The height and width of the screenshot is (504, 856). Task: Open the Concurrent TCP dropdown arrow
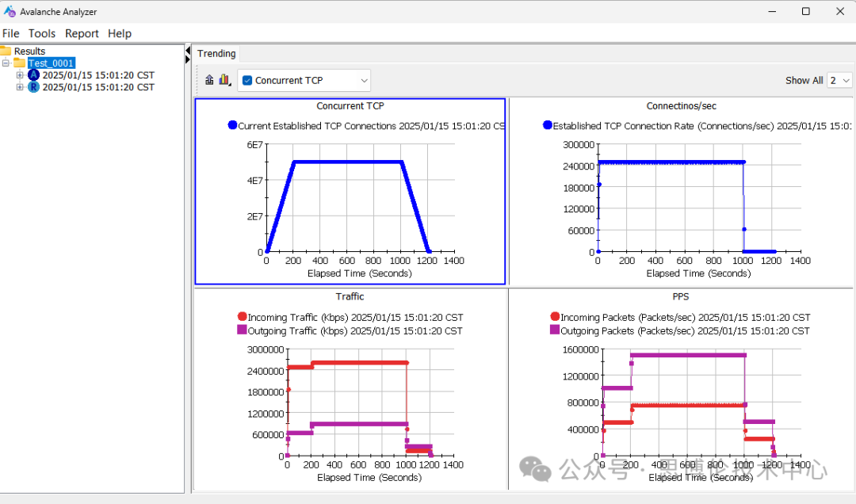click(x=364, y=80)
